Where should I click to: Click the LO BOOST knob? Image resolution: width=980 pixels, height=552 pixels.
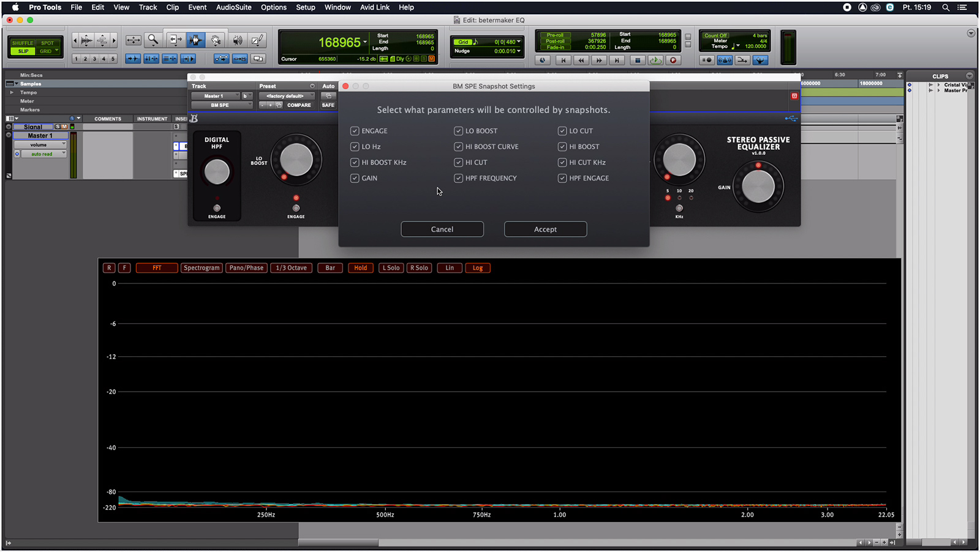click(296, 160)
